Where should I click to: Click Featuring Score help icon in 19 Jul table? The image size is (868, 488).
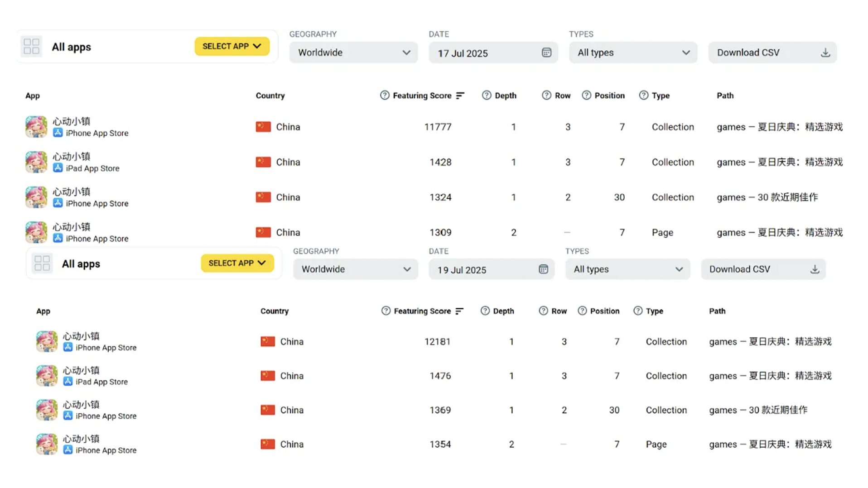[x=386, y=311]
